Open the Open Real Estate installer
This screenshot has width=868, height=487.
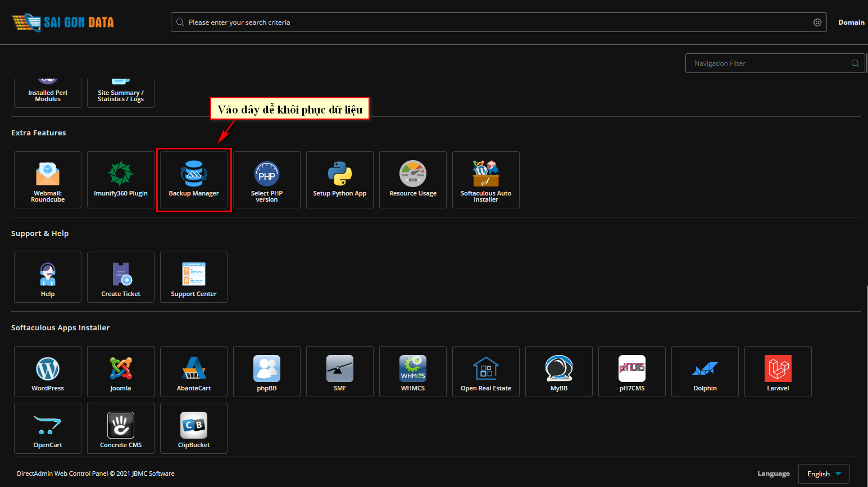pos(486,371)
